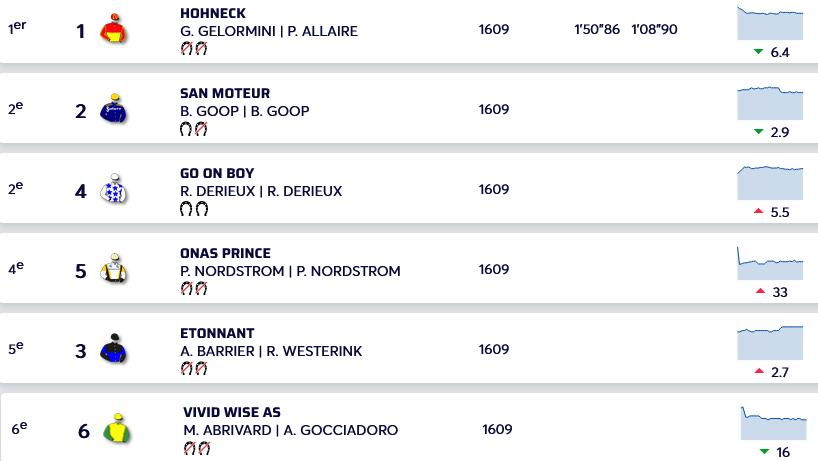The image size is (818, 461).
Task: Click Etonnant's crossed horseshoe icons
Action: click(194, 369)
